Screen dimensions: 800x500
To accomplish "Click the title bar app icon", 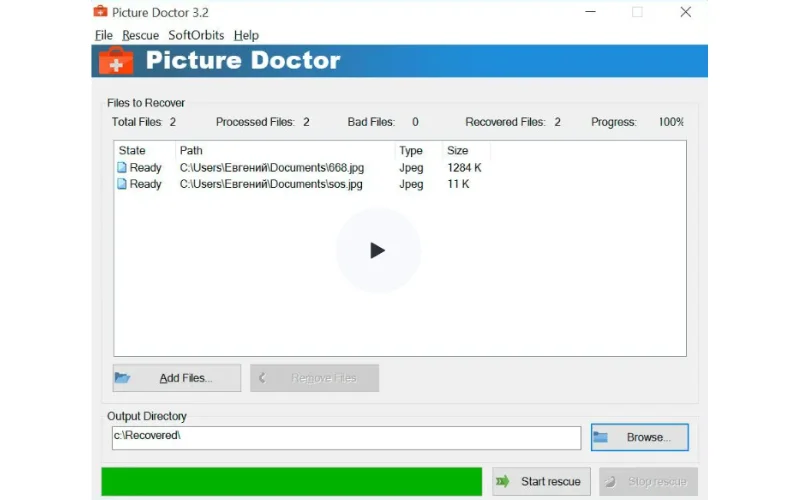I will pos(101,11).
